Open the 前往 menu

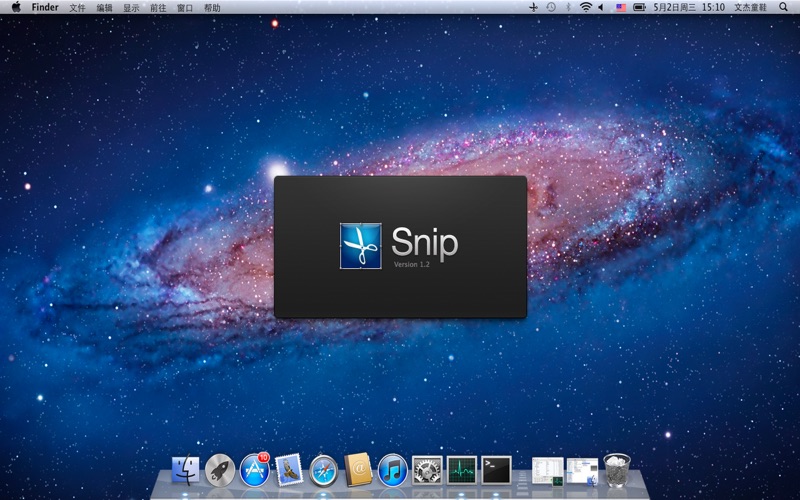coord(158,8)
